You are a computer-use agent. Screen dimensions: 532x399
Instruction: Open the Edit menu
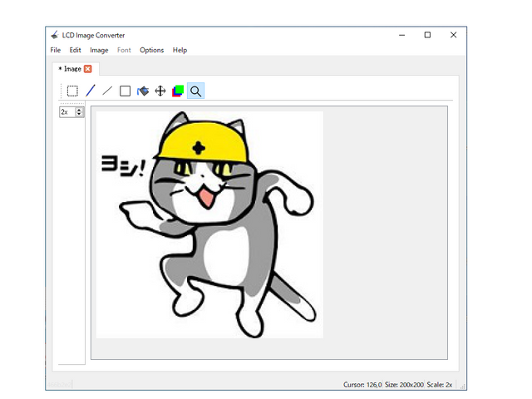tap(75, 50)
